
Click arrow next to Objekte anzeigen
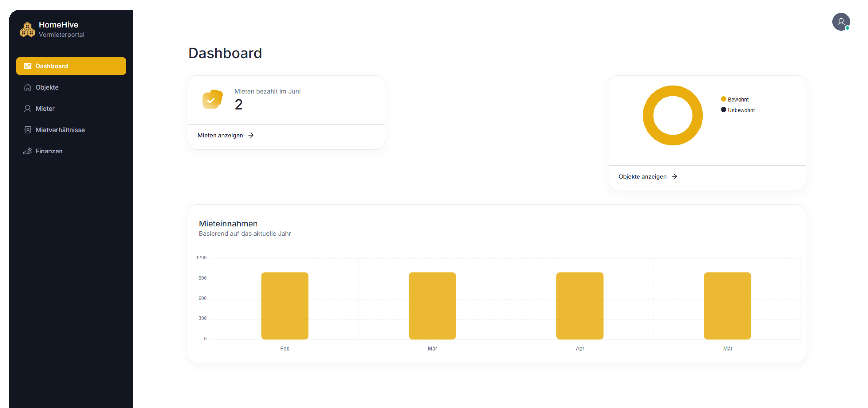(674, 176)
